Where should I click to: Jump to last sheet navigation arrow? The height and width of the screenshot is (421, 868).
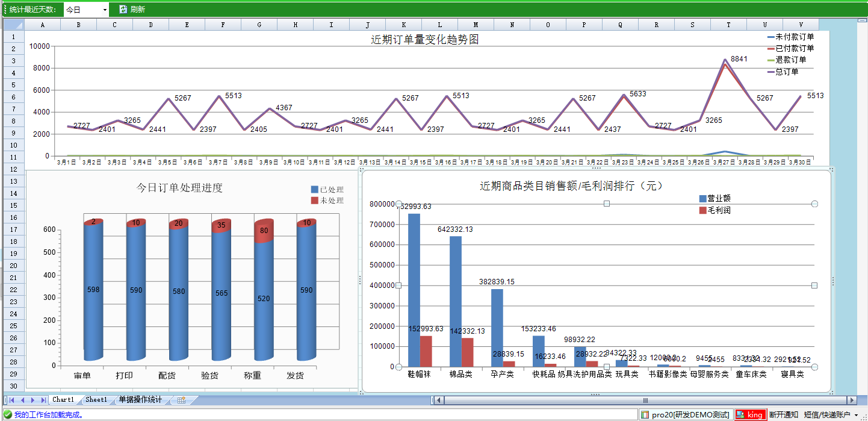[x=43, y=400]
